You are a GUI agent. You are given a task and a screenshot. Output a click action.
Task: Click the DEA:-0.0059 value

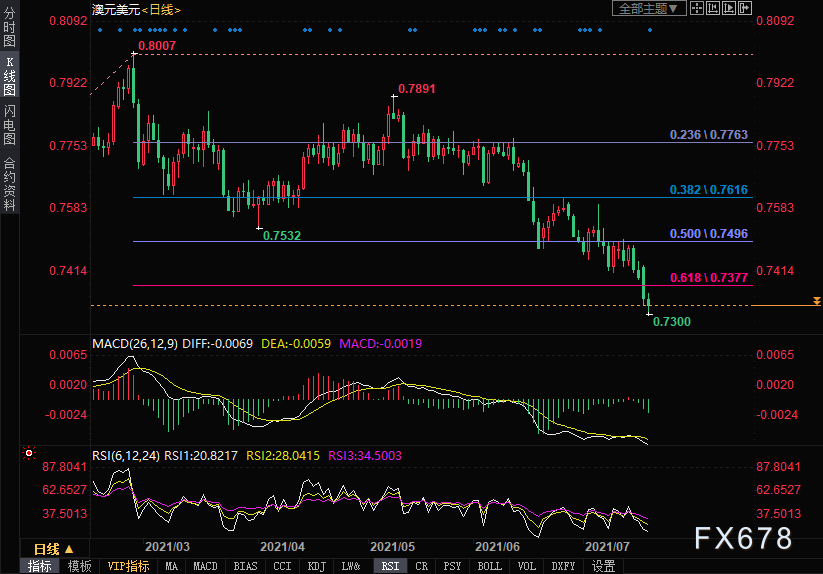tap(296, 344)
